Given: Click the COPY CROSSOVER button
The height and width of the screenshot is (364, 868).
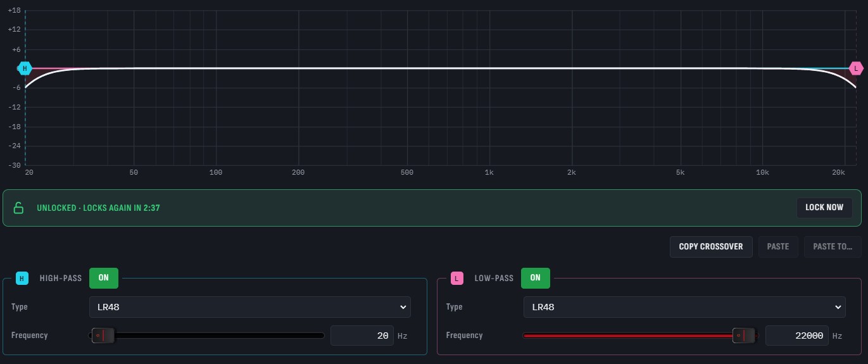Looking at the screenshot, I should pos(711,246).
